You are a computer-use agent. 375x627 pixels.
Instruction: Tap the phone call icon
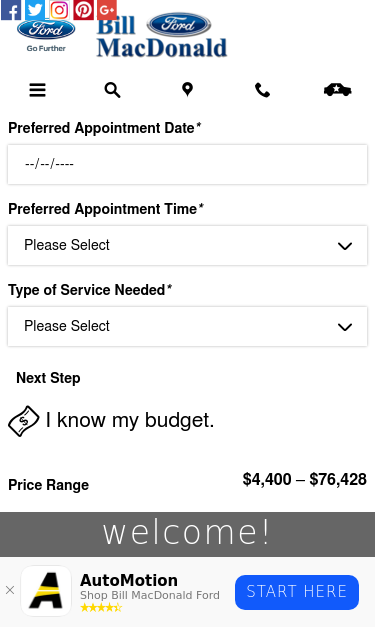(x=263, y=90)
